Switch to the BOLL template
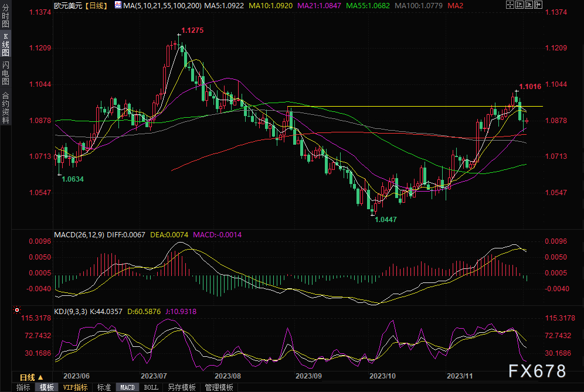The image size is (584, 392). (x=151, y=387)
